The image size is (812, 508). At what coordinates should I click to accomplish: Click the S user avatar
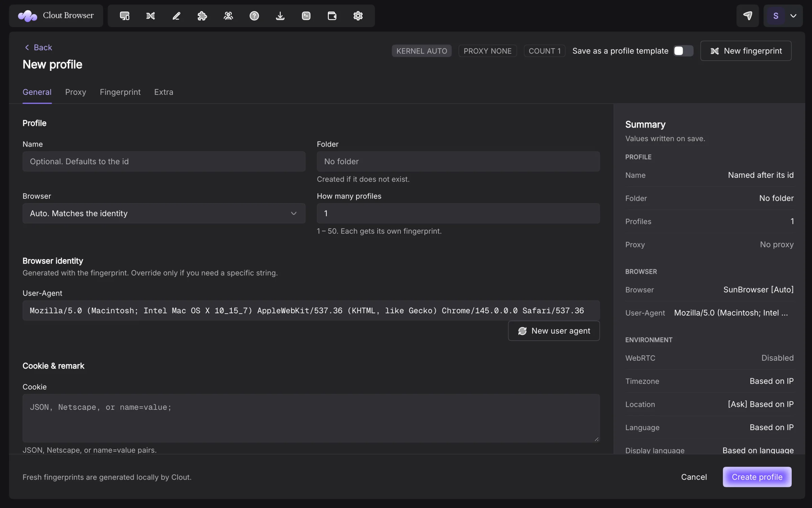point(775,16)
